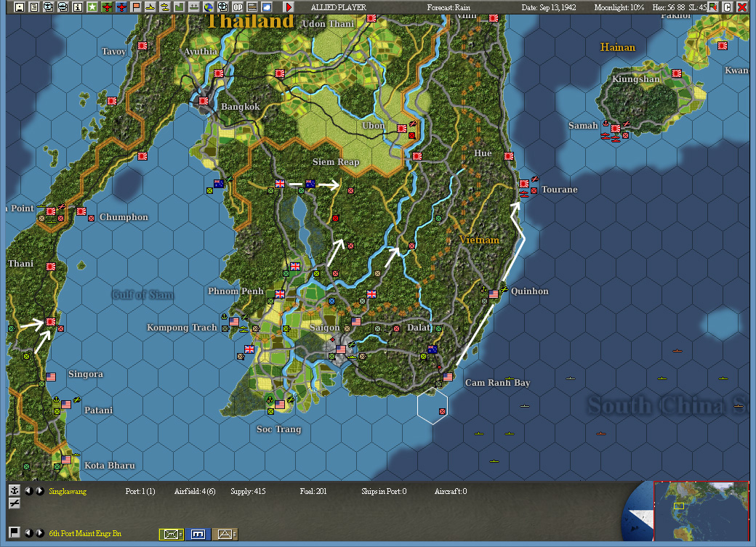
Task: Click the 'C' icon in top right corner
Action: click(x=728, y=7)
